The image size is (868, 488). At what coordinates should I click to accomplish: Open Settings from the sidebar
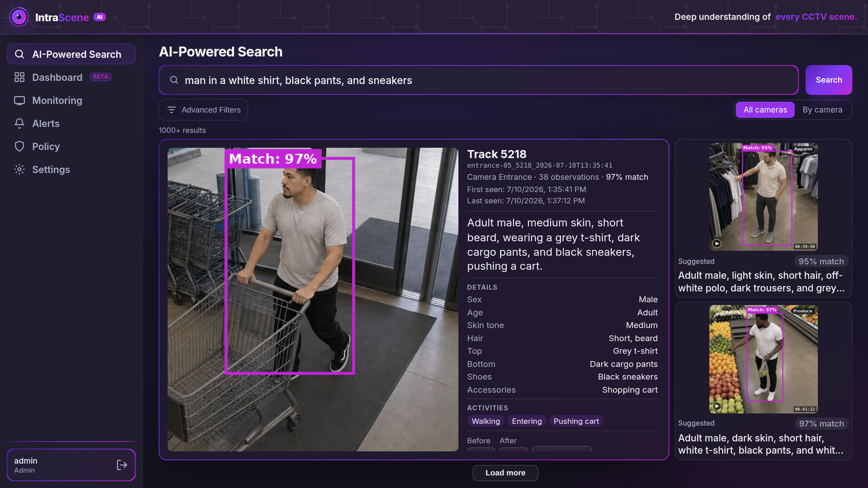[71, 169]
